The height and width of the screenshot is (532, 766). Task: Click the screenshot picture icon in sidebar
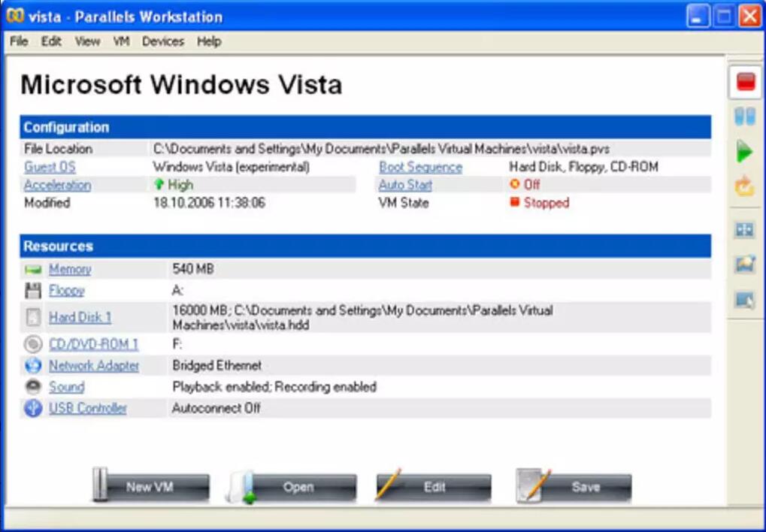coord(744,264)
